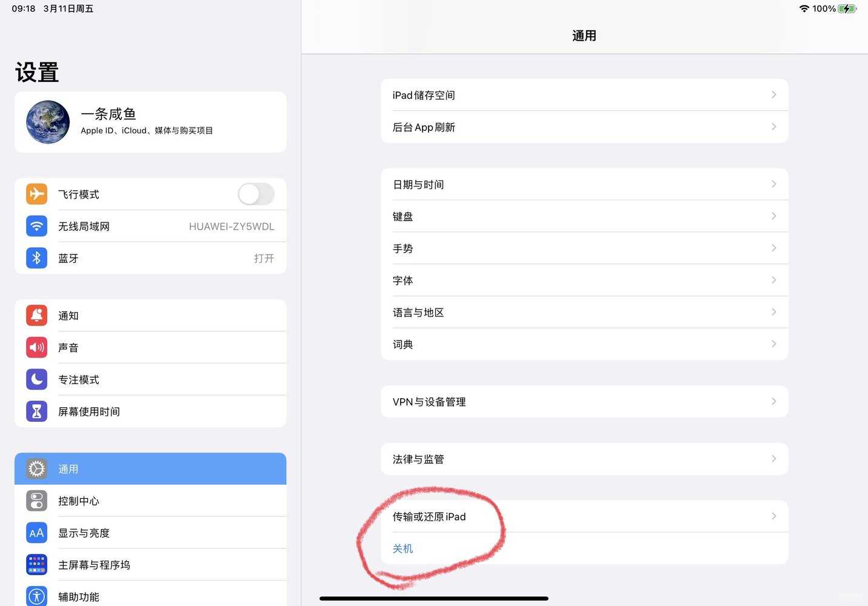Image resolution: width=868 pixels, height=606 pixels.
Task: Click the 控制中心 icon
Action: click(36, 501)
